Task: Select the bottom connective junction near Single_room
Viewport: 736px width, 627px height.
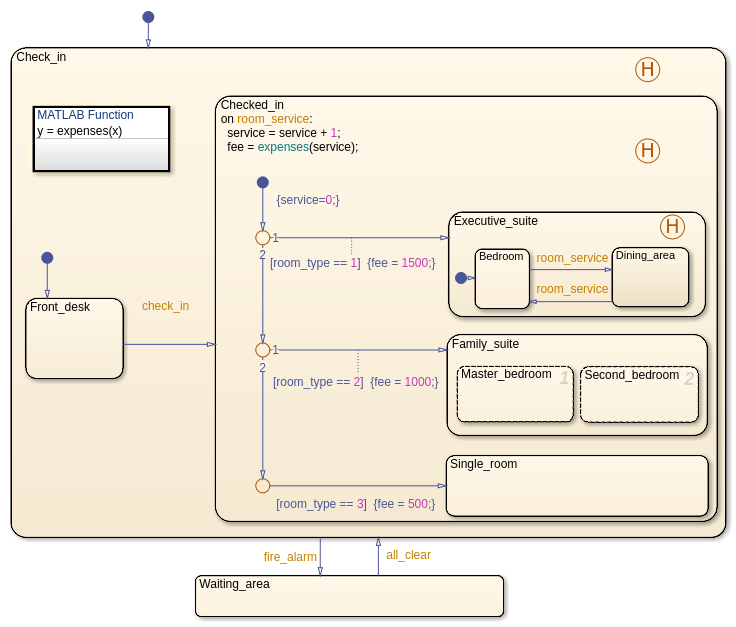Action: 263,486
